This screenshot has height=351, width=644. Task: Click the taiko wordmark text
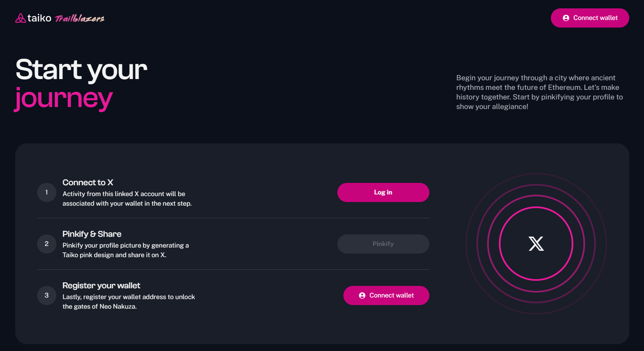click(x=39, y=18)
